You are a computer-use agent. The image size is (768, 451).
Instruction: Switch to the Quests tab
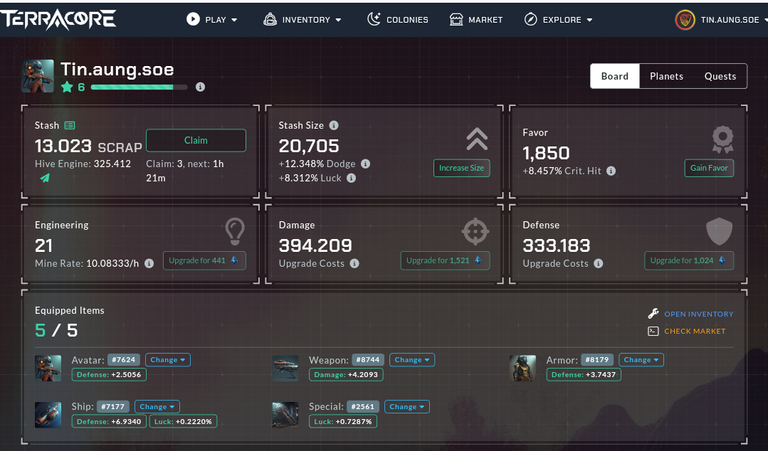tap(720, 76)
